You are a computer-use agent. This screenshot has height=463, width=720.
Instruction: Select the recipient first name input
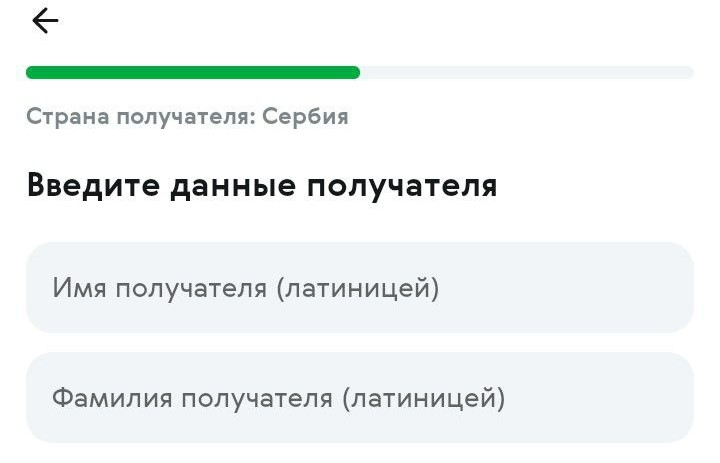click(x=359, y=288)
